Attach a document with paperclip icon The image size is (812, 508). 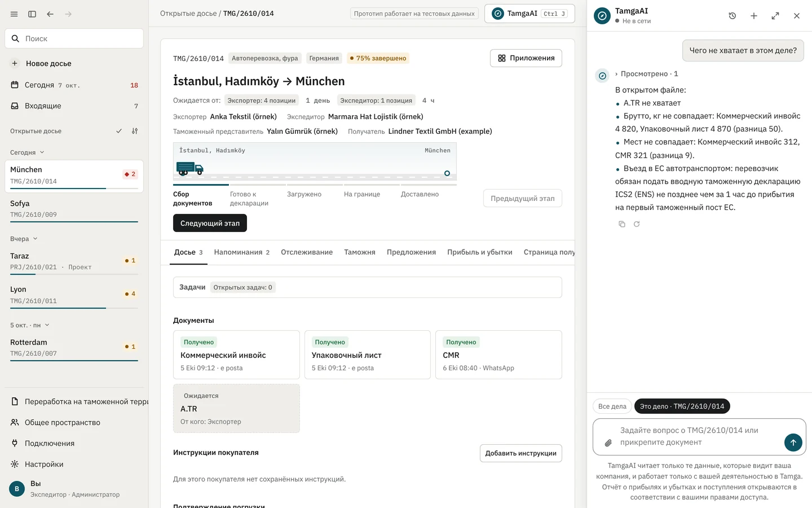(608, 443)
